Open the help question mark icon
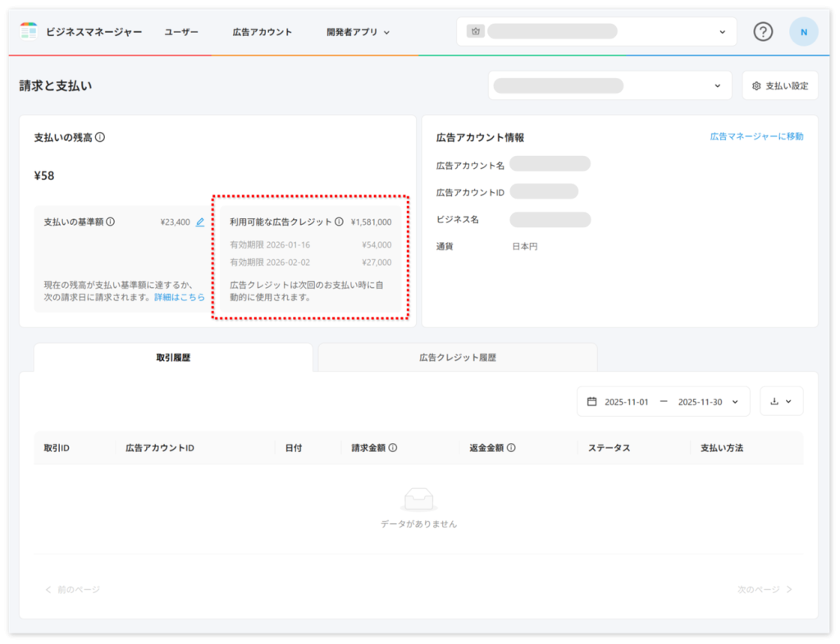The height and width of the screenshot is (644, 840). coord(763,32)
